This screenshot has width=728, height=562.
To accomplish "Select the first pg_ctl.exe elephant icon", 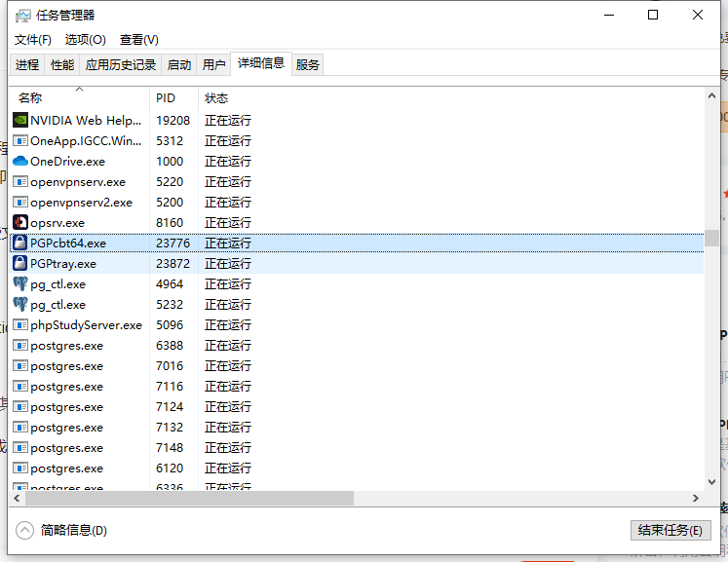I will point(20,284).
